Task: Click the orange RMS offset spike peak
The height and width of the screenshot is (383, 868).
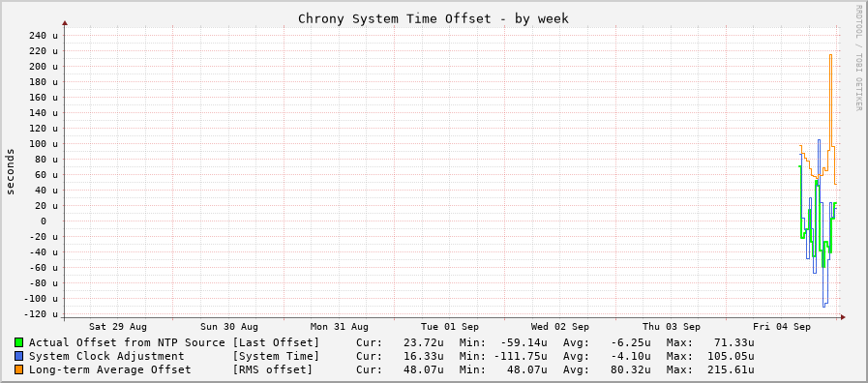Action: pyautogui.click(x=830, y=55)
